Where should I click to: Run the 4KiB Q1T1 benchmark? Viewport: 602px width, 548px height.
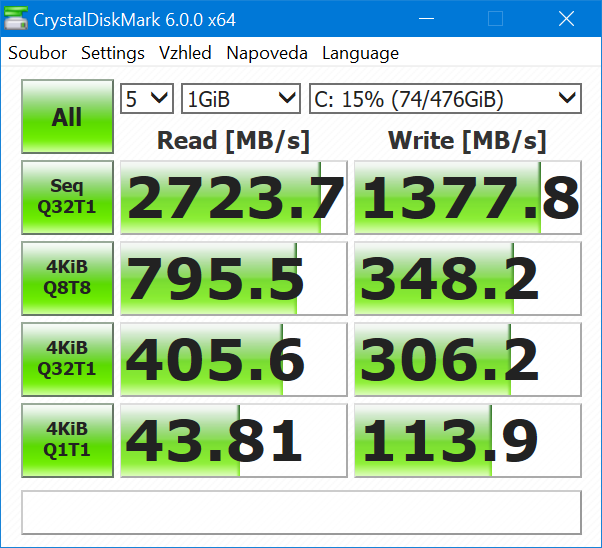(67, 441)
